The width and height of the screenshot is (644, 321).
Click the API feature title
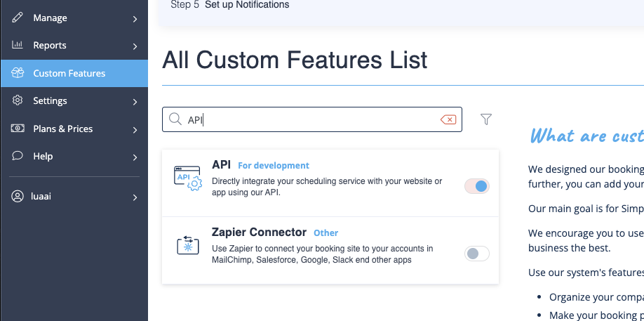[222, 165]
